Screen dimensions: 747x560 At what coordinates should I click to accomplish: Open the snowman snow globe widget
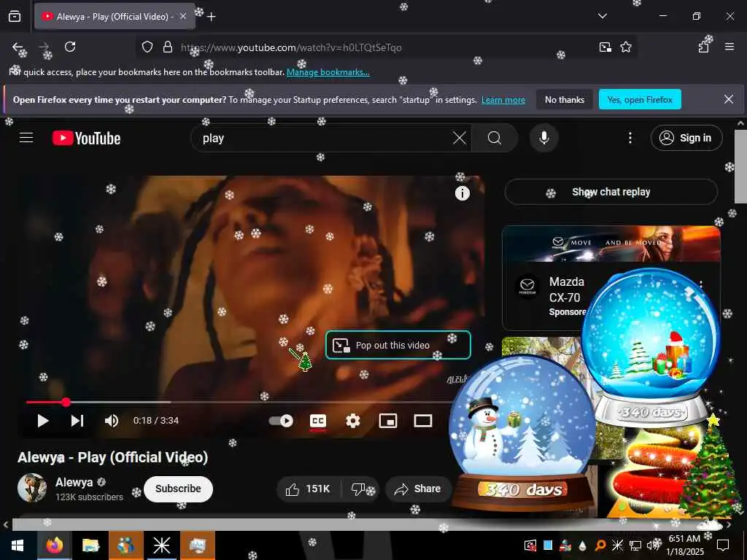pyautogui.click(x=522, y=435)
